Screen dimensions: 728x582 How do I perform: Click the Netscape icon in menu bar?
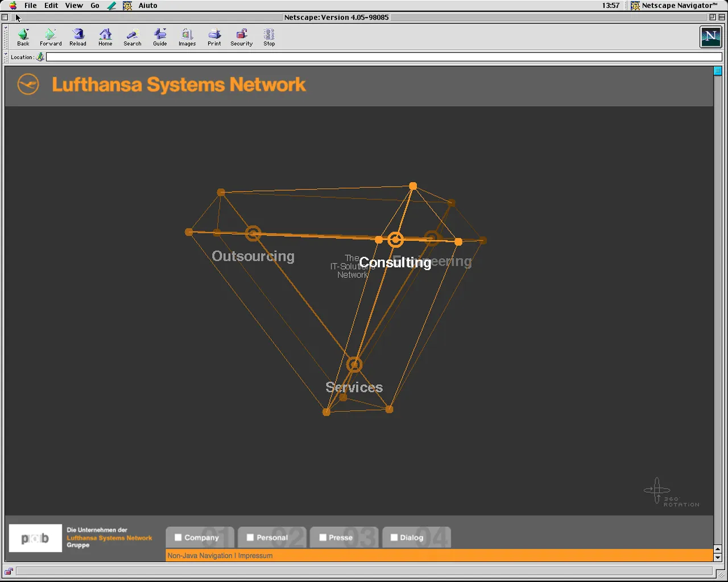coord(127,6)
